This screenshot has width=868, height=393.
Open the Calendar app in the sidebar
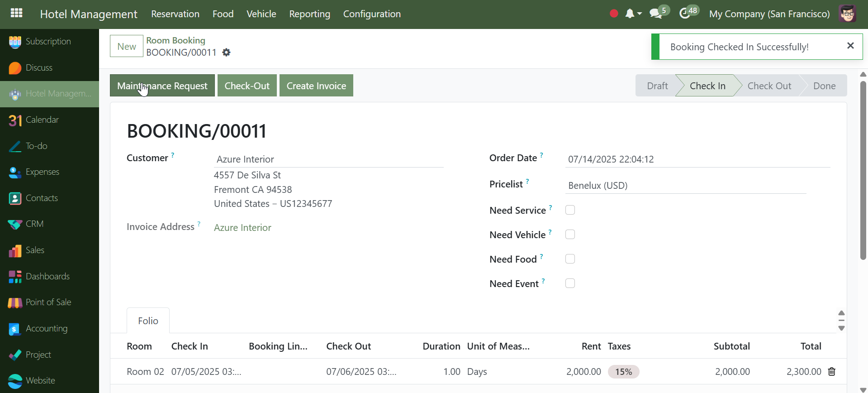coord(42,120)
